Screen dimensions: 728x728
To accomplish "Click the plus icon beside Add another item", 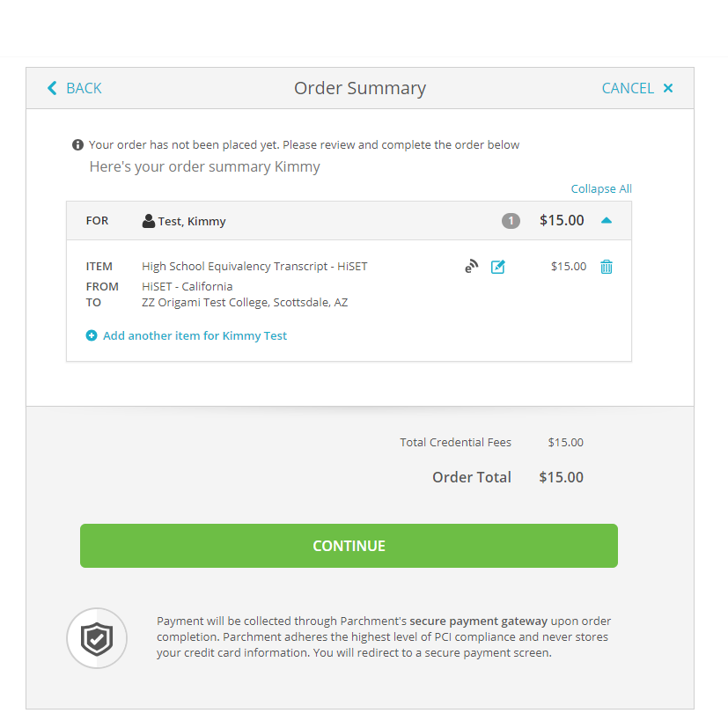I will click(x=92, y=335).
